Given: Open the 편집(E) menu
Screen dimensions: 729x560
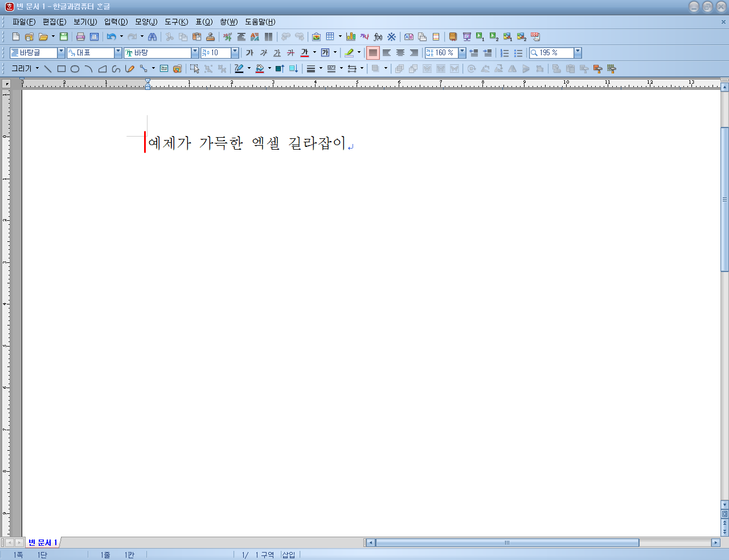Looking at the screenshot, I should (x=54, y=22).
